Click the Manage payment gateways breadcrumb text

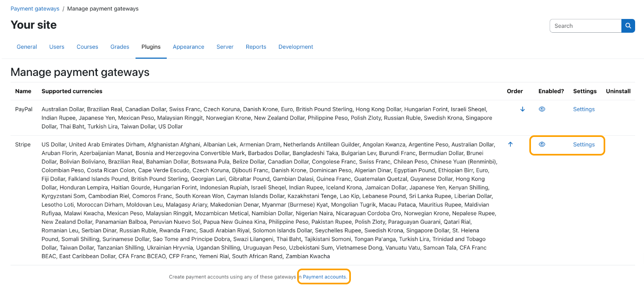[x=103, y=8]
